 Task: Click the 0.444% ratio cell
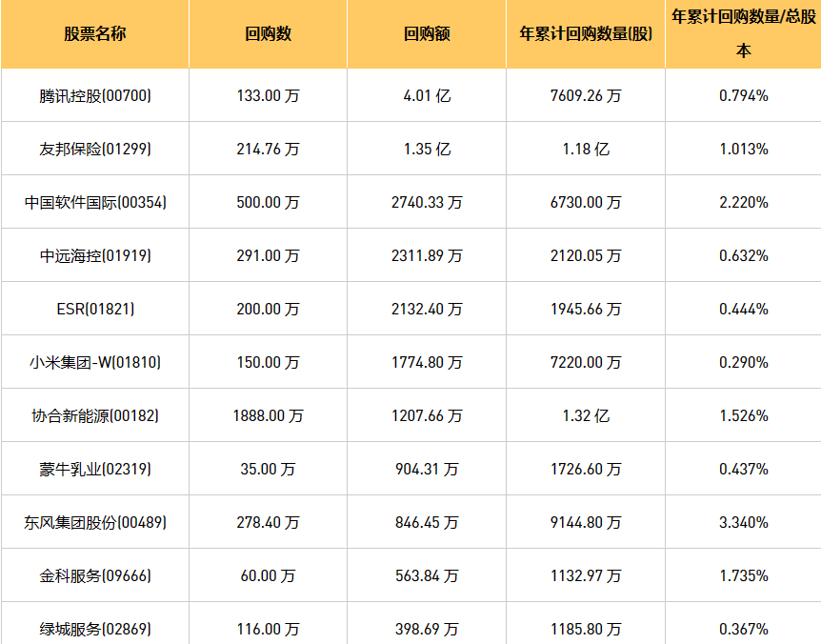(744, 309)
